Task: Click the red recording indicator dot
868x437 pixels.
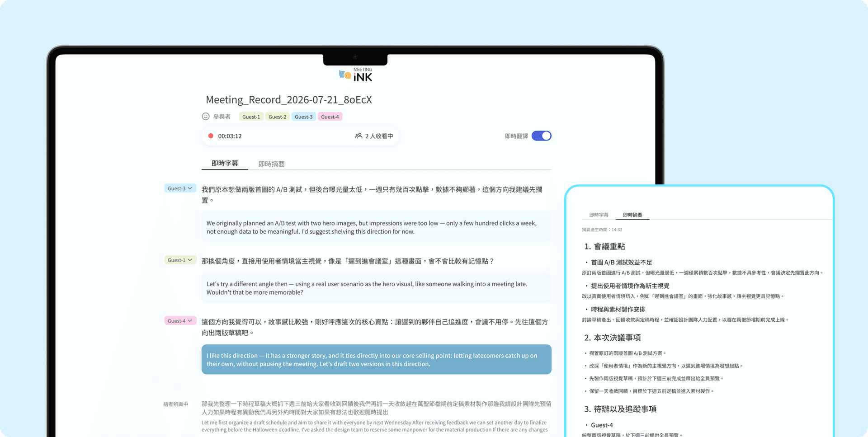Action: click(x=211, y=136)
